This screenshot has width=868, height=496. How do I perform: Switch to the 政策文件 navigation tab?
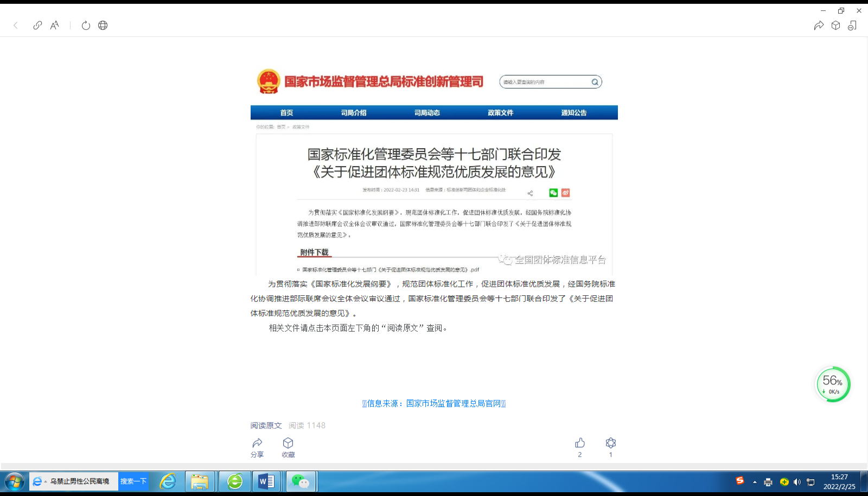[500, 112]
